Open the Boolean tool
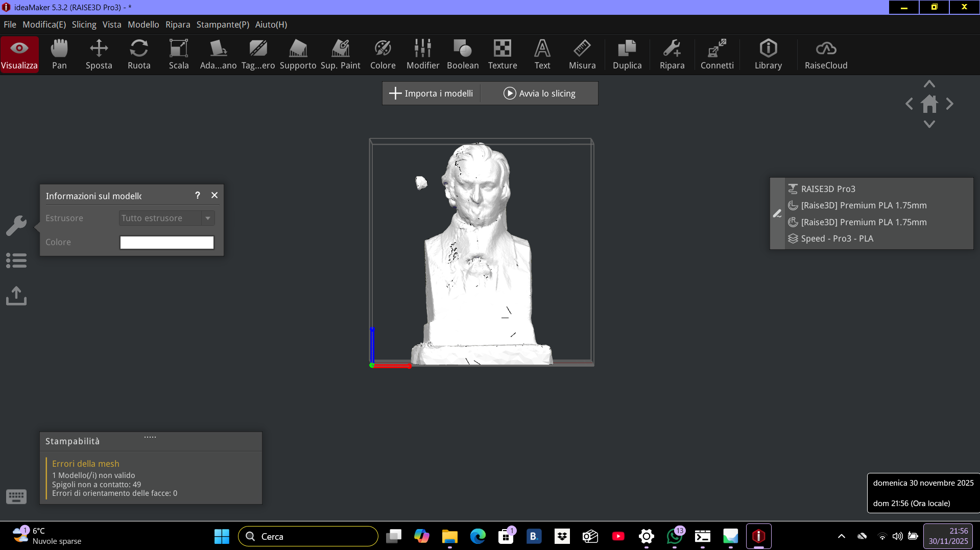This screenshot has width=980, height=550. pos(463,55)
